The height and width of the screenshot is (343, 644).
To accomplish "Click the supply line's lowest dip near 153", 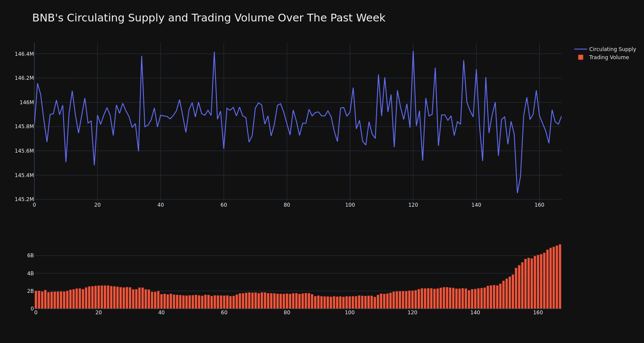I will click(517, 193).
